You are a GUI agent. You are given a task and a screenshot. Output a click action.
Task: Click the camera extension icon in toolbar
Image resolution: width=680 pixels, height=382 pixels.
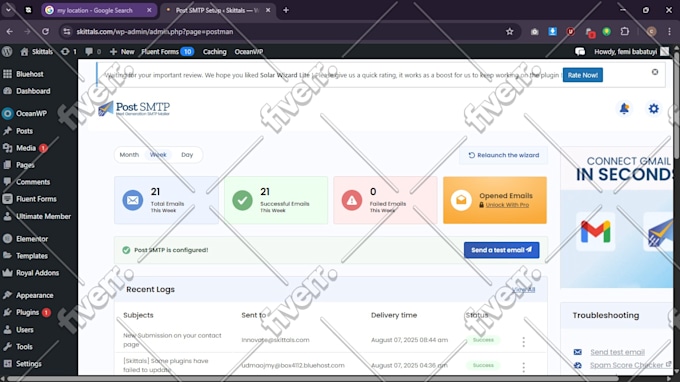coord(534,32)
